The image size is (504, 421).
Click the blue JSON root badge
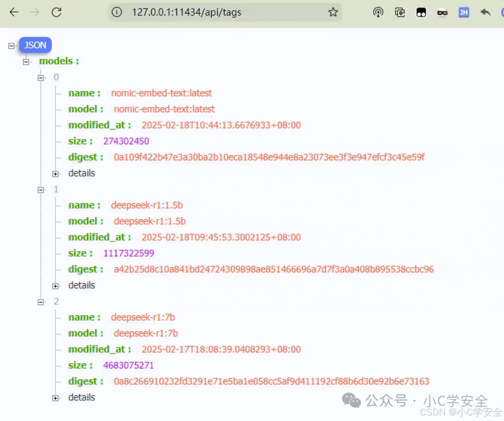pos(35,45)
